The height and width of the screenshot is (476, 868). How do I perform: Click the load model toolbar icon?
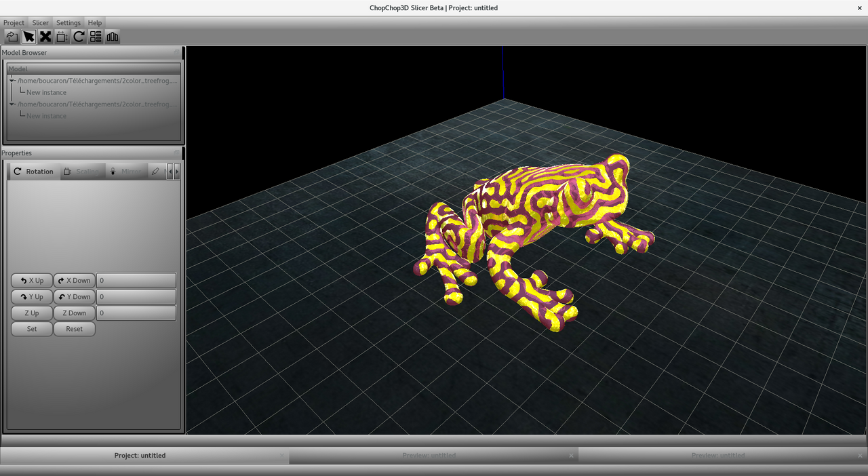click(12, 37)
